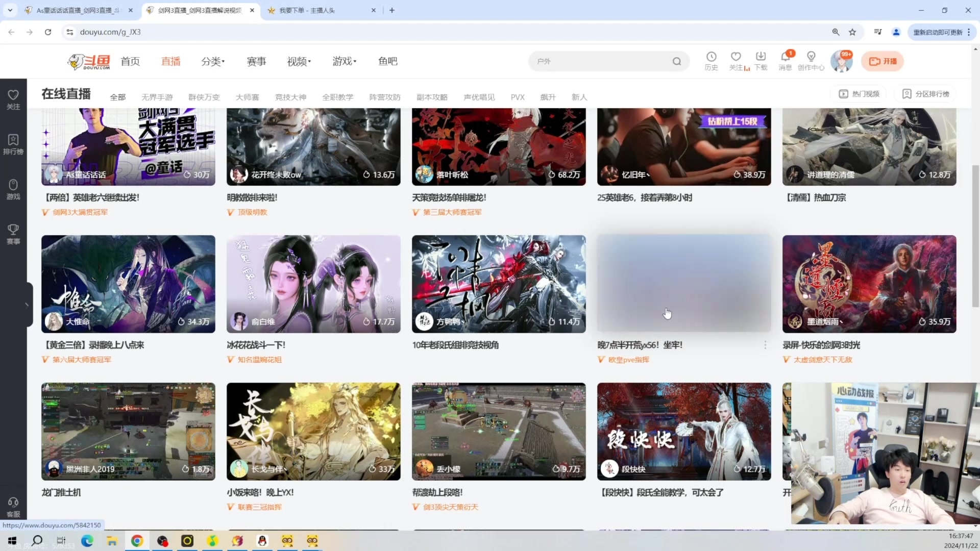
Task: Open stream titled 龙门推土机
Action: coord(61,493)
